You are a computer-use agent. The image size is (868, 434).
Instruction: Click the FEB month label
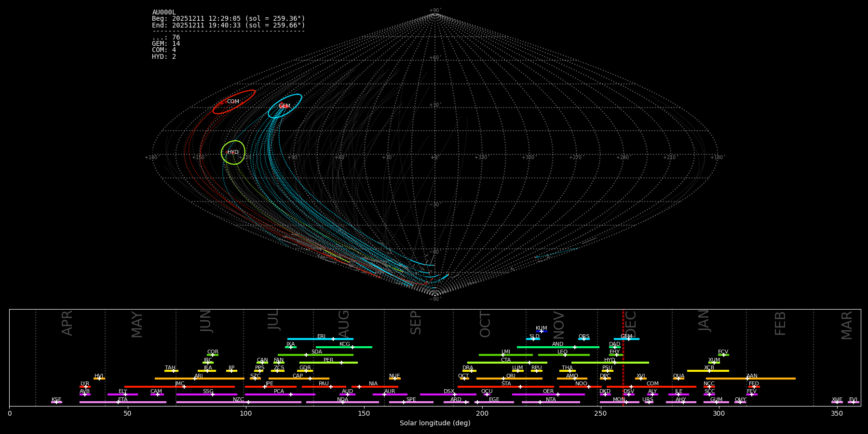[780, 324]
